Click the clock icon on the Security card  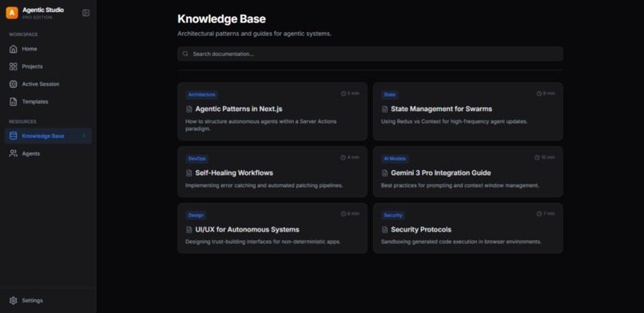point(539,214)
